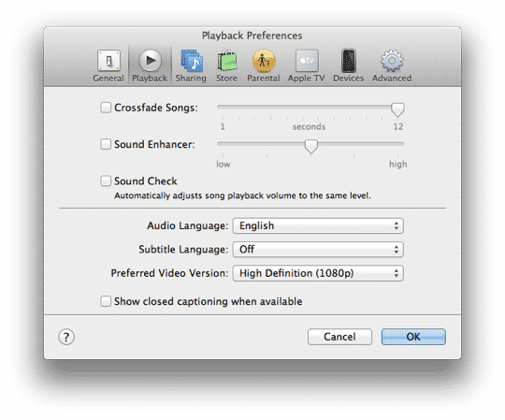The height and width of the screenshot is (420, 505).
Task: Enable the Sound Enhancer checkbox
Action: (106, 144)
